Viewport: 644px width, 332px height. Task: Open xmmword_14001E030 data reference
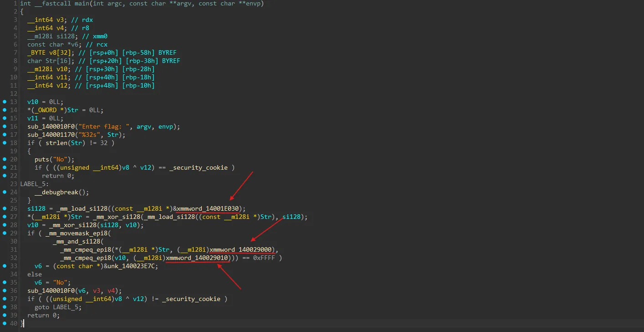[210, 208]
